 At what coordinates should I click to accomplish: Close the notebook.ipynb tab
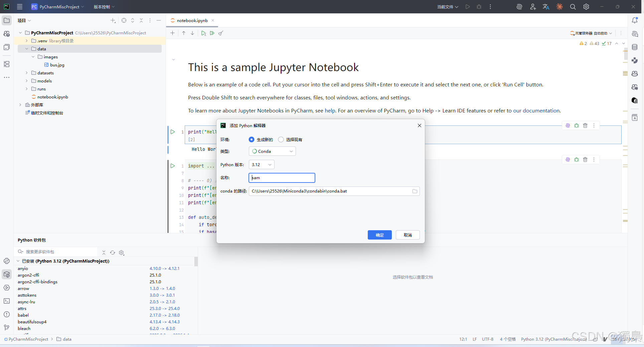point(213,20)
